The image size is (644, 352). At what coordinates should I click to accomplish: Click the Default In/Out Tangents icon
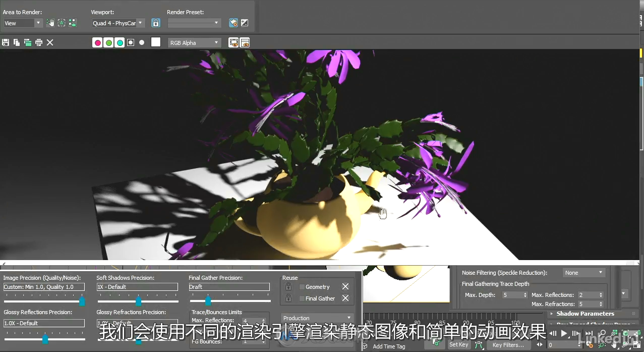coord(479,345)
